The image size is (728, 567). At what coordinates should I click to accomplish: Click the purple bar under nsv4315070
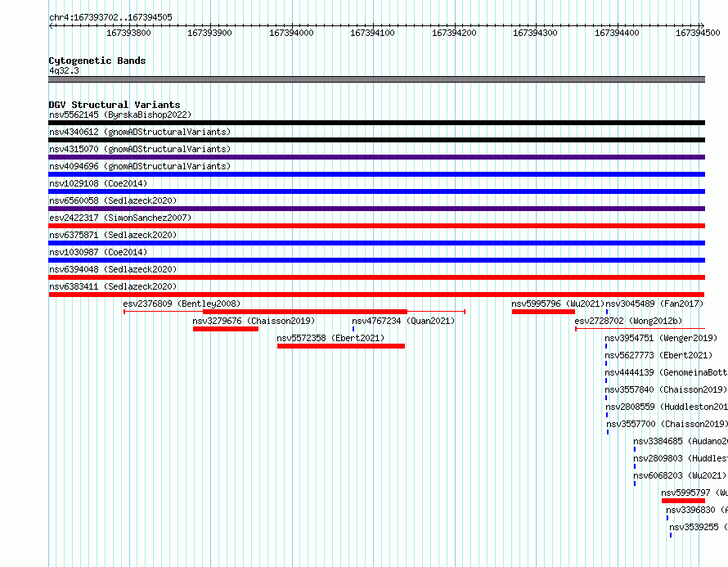(376, 157)
